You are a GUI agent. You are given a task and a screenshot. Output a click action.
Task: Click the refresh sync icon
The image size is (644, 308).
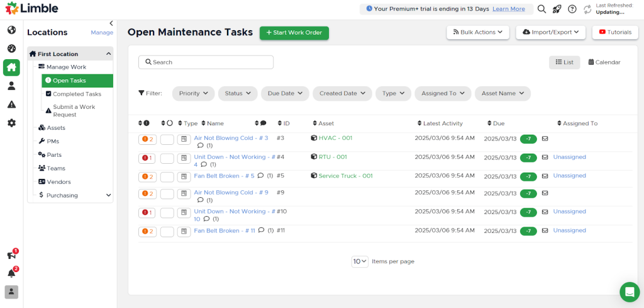click(587, 9)
